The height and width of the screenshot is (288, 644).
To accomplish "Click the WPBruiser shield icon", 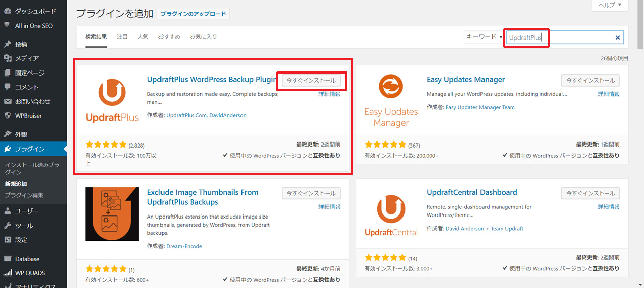I will coord(8,115).
